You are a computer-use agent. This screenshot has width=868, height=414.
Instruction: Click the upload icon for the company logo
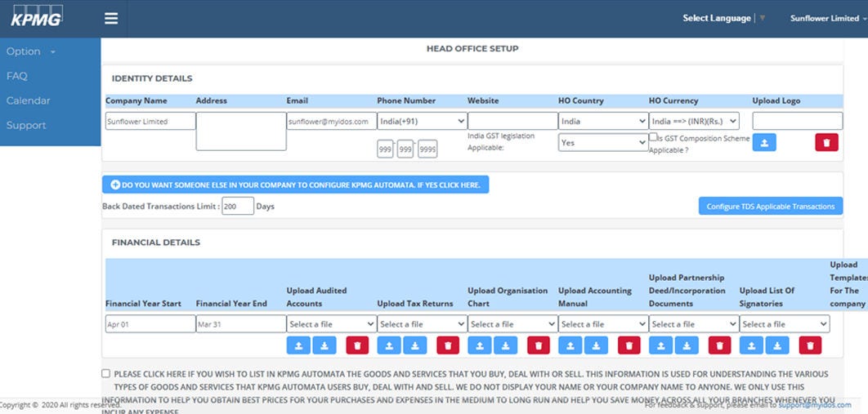tap(764, 142)
